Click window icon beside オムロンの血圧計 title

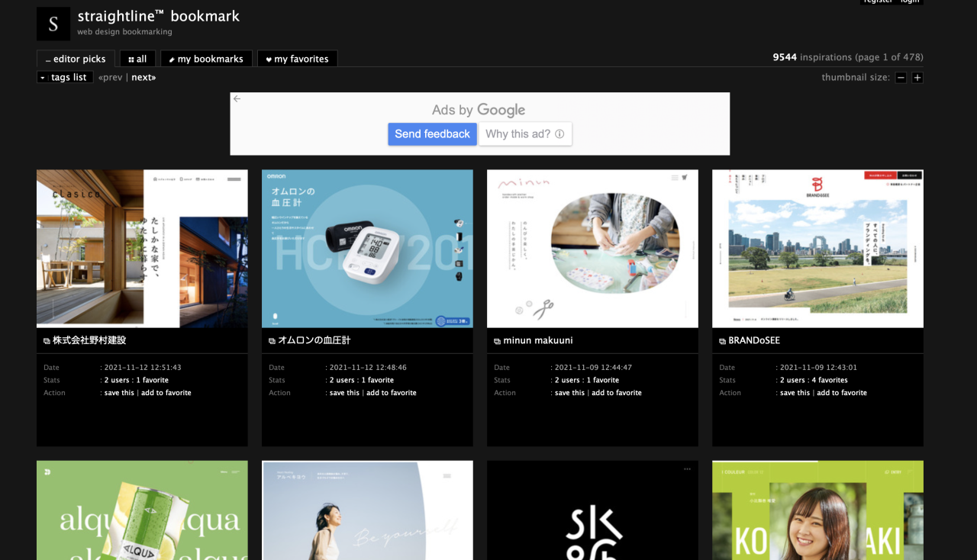272,341
